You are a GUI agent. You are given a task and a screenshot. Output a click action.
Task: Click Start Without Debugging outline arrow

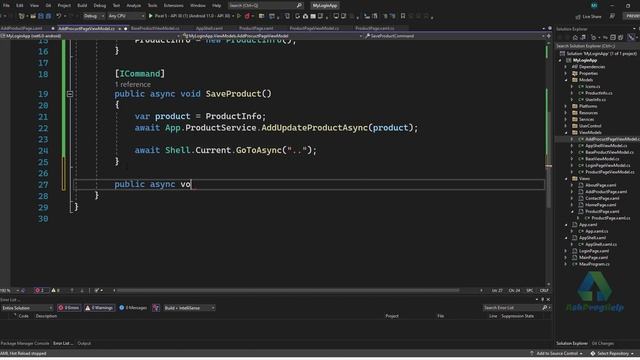239,16
